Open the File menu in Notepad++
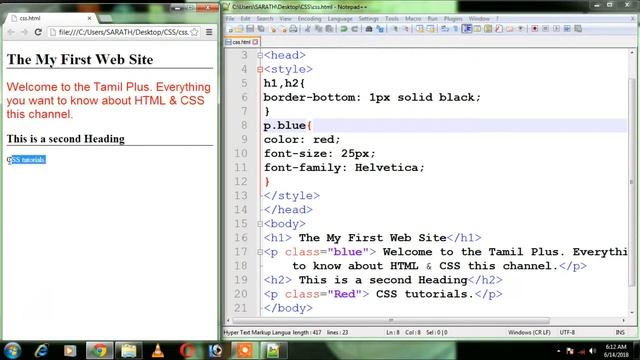 pyautogui.click(x=230, y=19)
